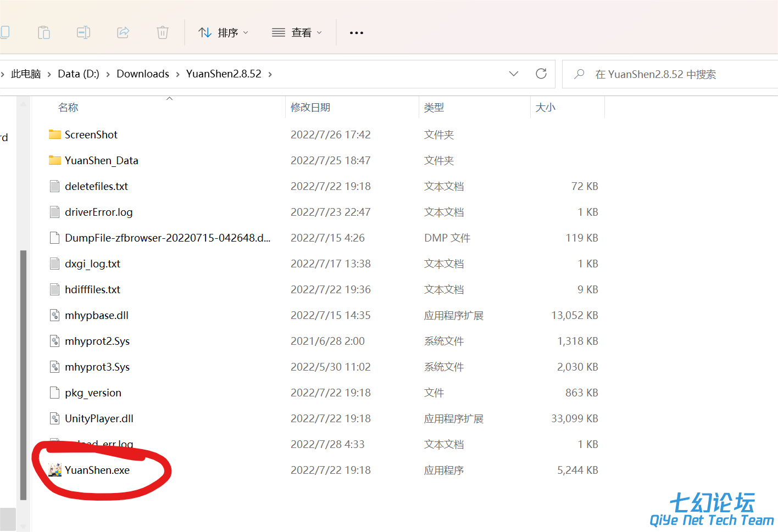This screenshot has height=532, width=778.
Task: Select the YuanShen.exe application icon
Action: [x=55, y=470]
